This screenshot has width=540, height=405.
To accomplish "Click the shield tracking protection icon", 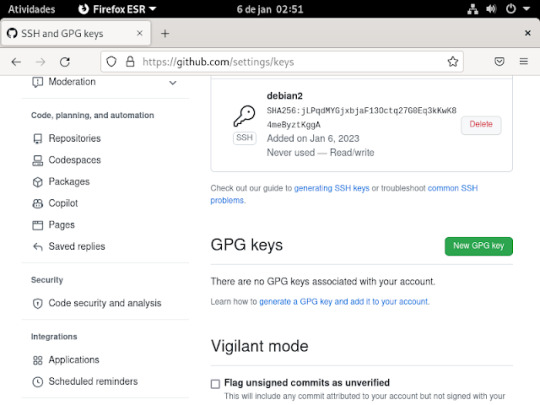I will coord(111,62).
